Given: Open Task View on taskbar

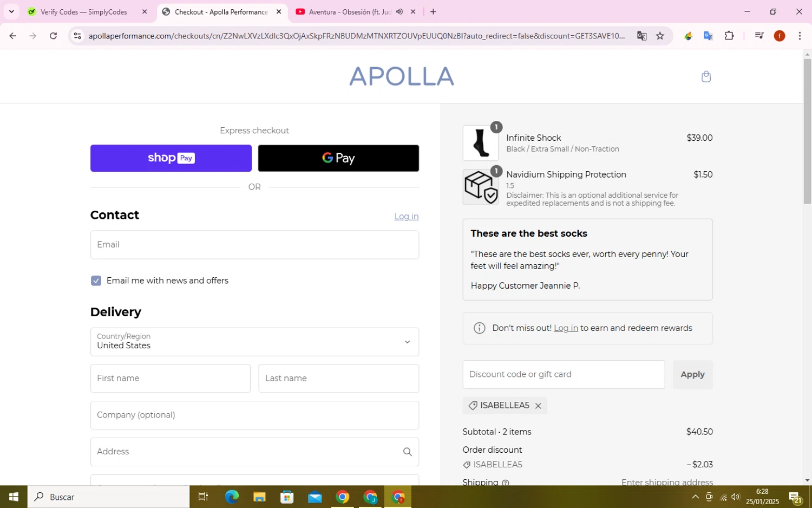Looking at the screenshot, I should click(204, 497).
